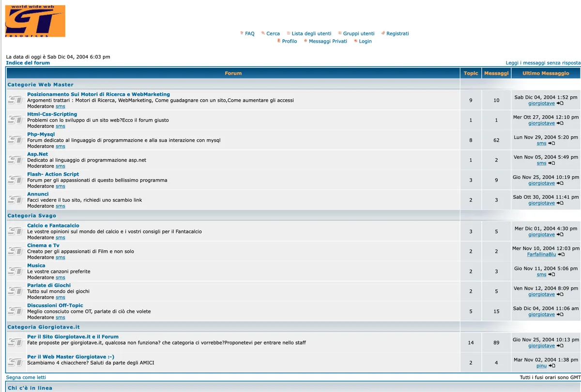Click the Ultimo Messaggio column header
The width and height of the screenshot is (581, 392).
tap(546, 73)
